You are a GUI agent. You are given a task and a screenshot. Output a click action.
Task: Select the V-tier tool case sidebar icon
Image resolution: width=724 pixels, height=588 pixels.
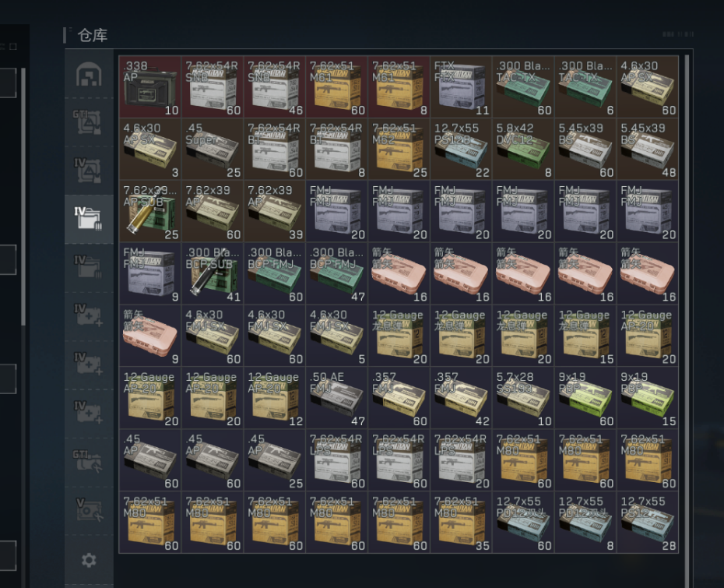click(89, 510)
